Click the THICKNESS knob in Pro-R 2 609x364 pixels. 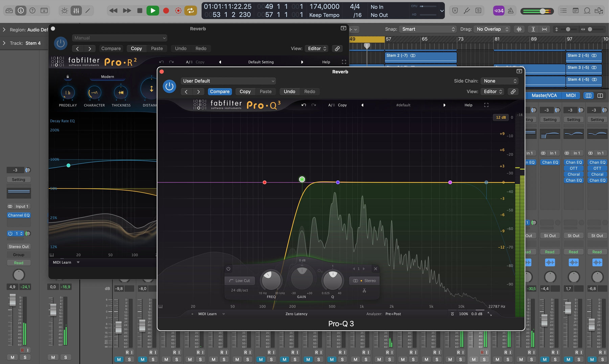(x=121, y=92)
